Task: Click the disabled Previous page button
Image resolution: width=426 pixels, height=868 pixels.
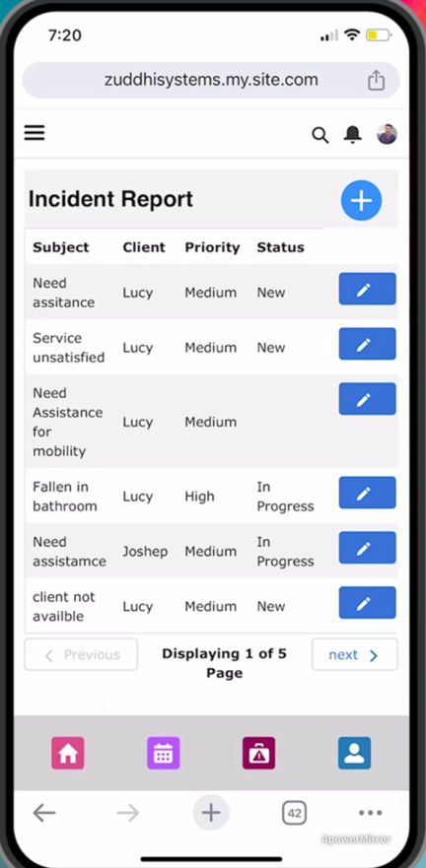Action: click(81, 655)
